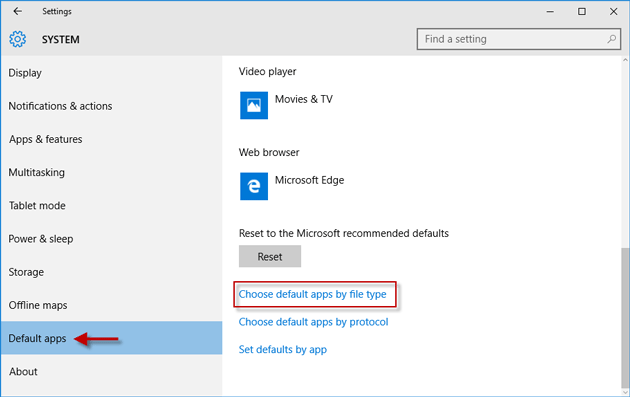
Task: Change web browser from Microsoft Edge
Action: coord(309,180)
